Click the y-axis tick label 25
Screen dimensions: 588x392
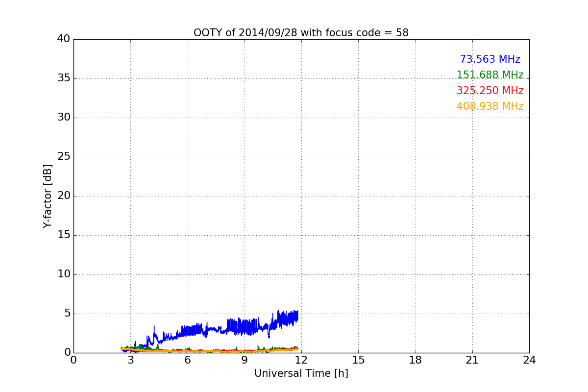click(64, 157)
